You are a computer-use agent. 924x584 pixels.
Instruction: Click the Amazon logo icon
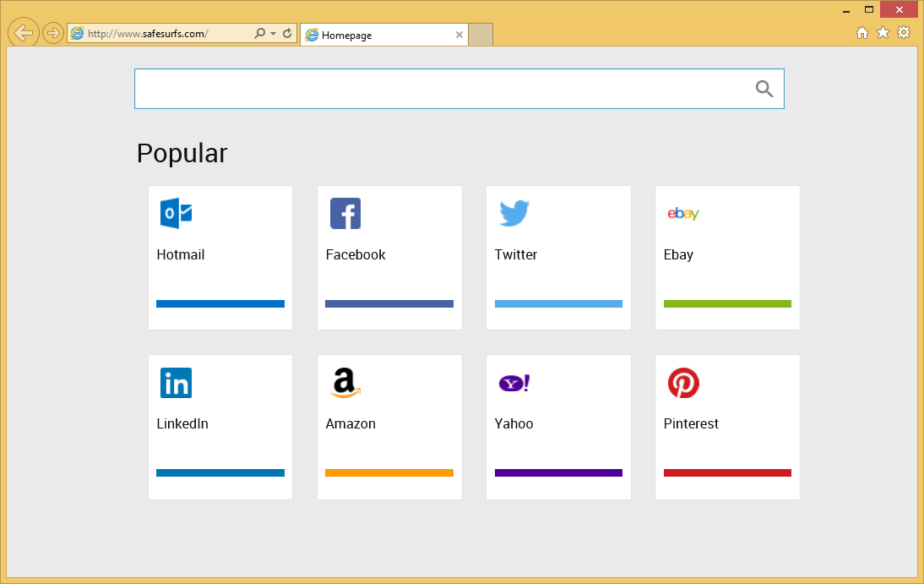345,383
